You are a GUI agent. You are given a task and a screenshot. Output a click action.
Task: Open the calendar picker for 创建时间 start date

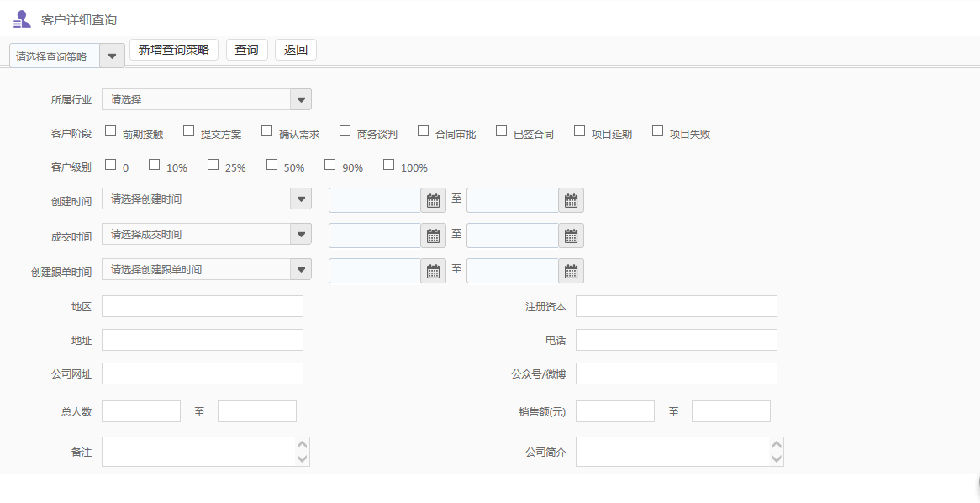tap(434, 199)
